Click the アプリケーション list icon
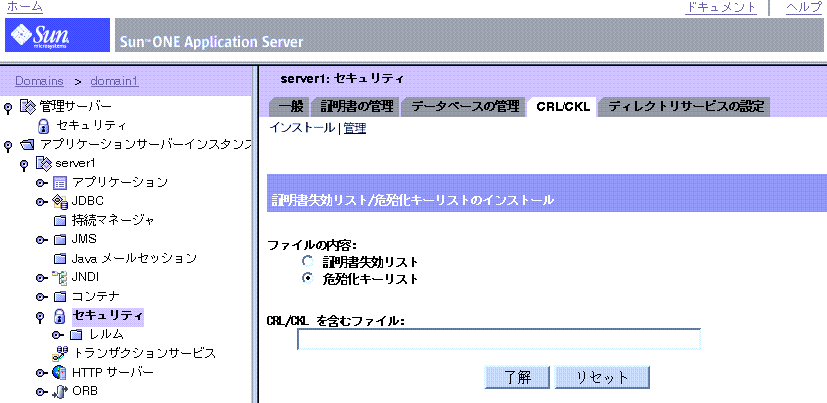Viewport: 827px width, 403px height. point(60,183)
